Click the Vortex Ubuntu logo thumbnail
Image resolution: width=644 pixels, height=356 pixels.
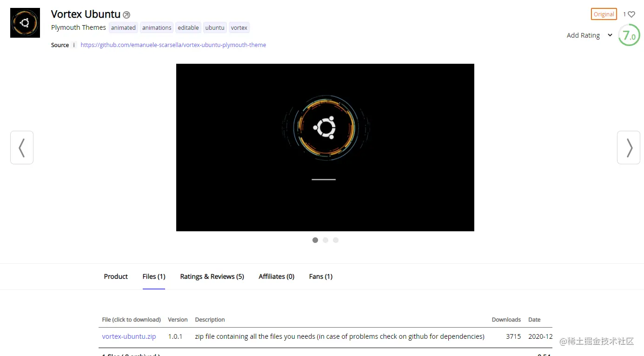click(x=25, y=23)
